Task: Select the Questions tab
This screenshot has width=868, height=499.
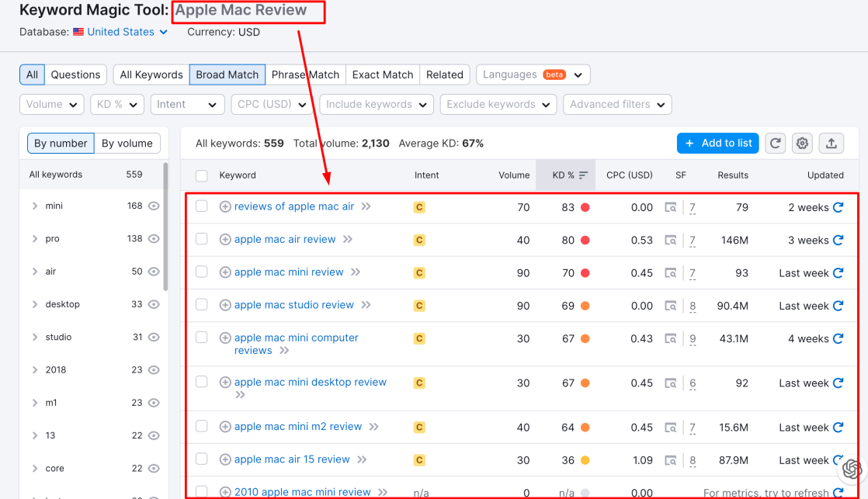Action: [75, 75]
